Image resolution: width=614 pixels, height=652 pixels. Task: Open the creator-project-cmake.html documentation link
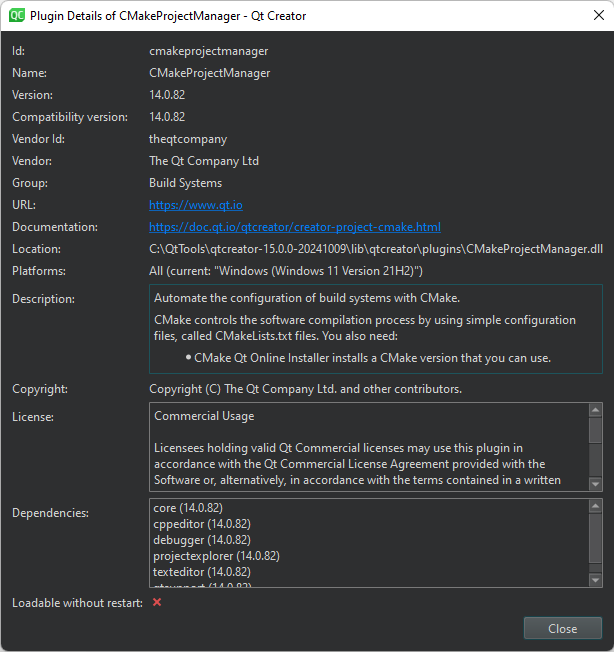294,227
